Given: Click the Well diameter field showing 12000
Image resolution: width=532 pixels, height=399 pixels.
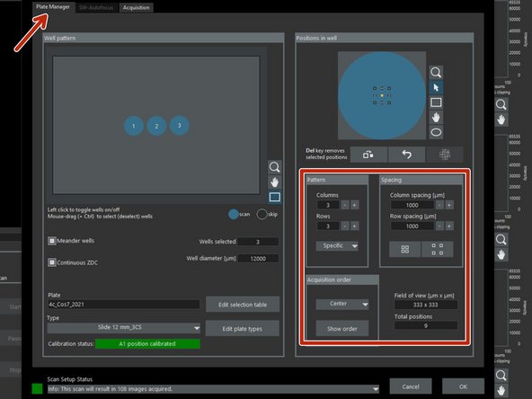Looking at the screenshot, I should pyautogui.click(x=258, y=259).
